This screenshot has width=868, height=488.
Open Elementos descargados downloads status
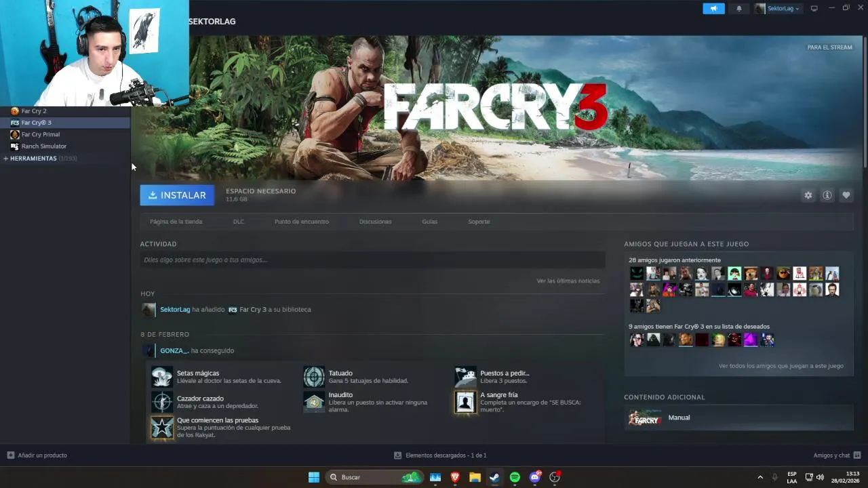[x=440, y=455]
